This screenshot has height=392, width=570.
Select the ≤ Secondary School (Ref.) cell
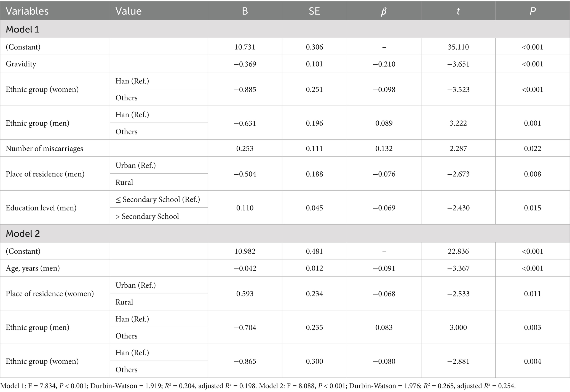pyautogui.click(x=158, y=199)
